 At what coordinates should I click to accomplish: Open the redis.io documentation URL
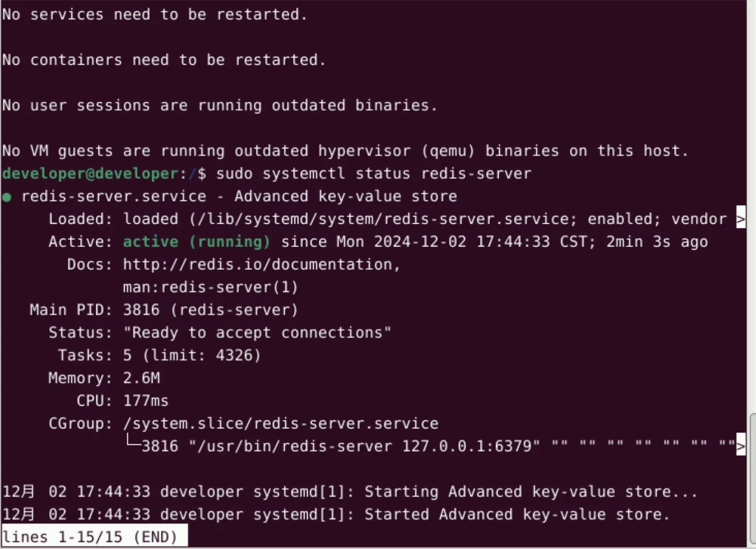click(x=260, y=265)
